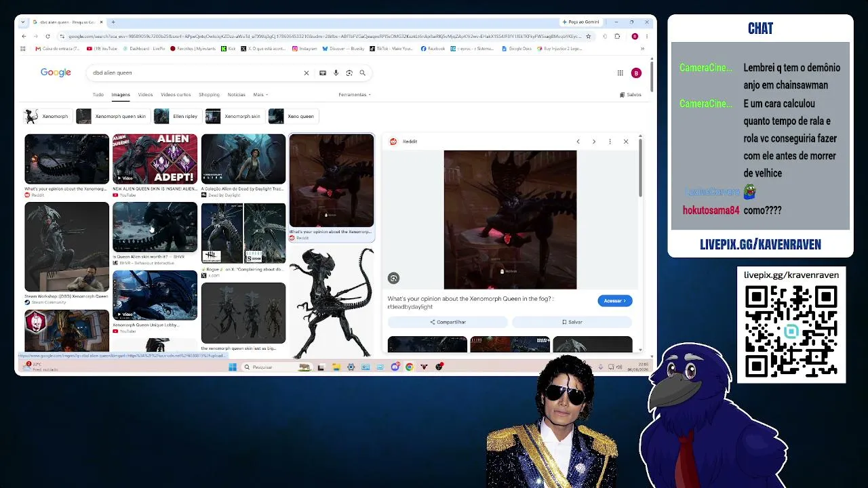The image size is (868, 488).
Task: Open the Bluesky Discover bookmark
Action: [x=343, y=49]
